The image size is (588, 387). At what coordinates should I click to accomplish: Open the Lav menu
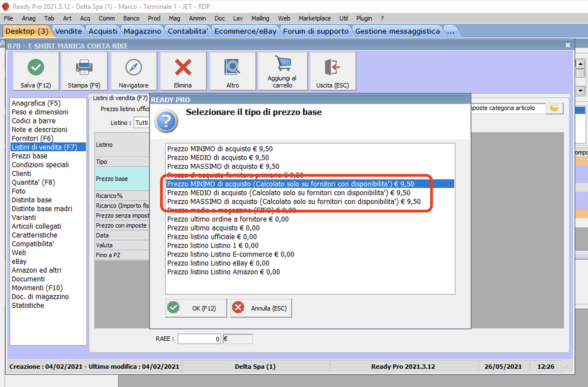[x=238, y=18]
